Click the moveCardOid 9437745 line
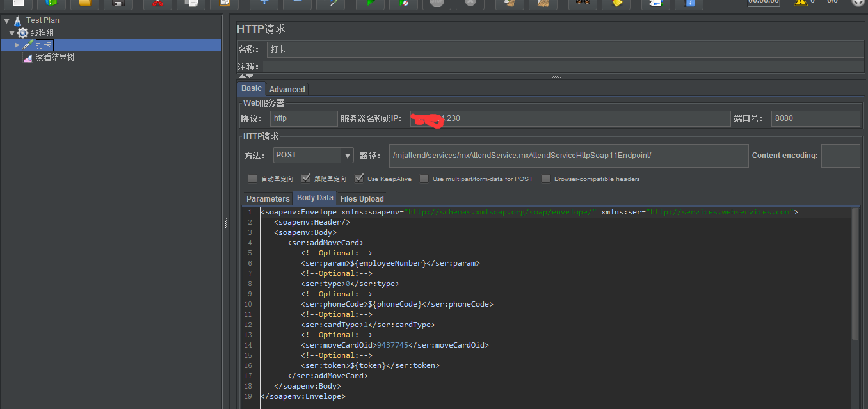 394,345
